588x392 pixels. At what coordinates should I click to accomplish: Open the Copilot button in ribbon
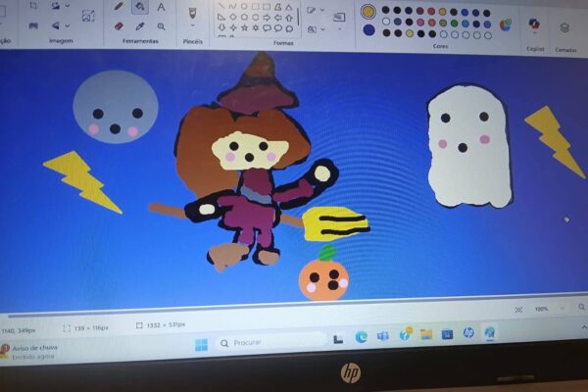[534, 24]
